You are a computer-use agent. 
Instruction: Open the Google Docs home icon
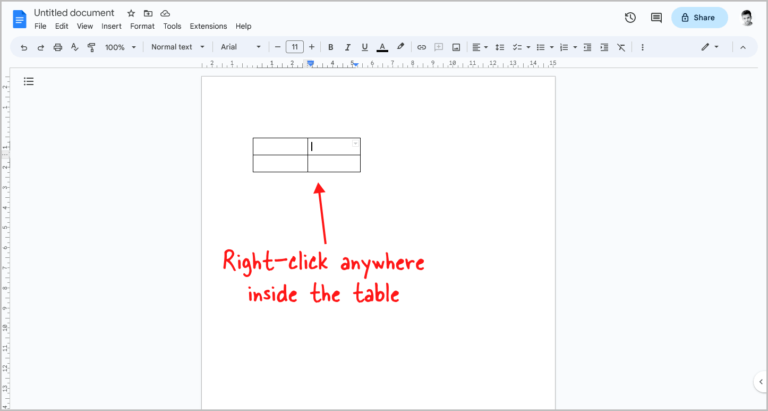point(20,19)
